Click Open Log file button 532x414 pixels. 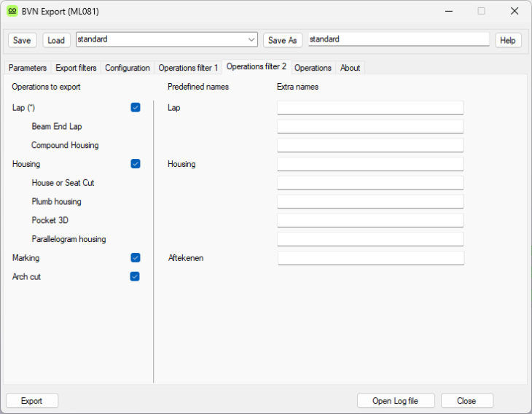coord(396,401)
